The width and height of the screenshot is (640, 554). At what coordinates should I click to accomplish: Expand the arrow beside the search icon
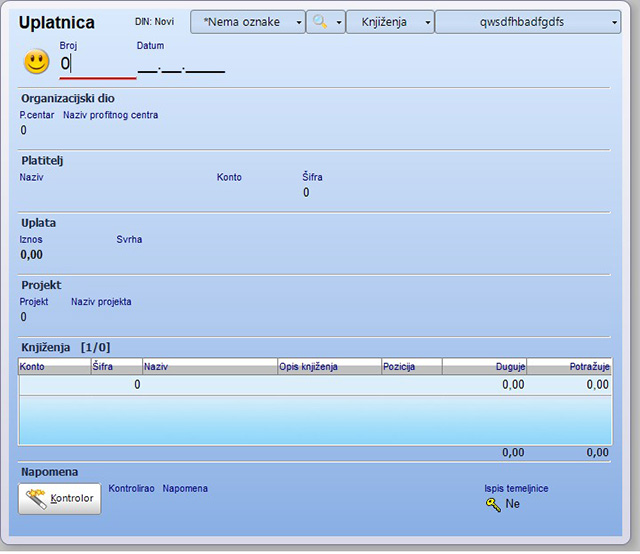[x=338, y=22]
